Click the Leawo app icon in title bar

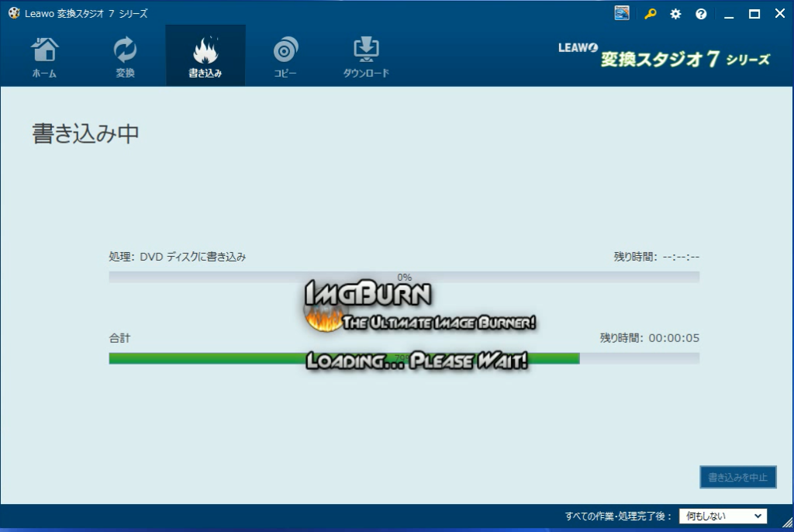click(x=13, y=14)
